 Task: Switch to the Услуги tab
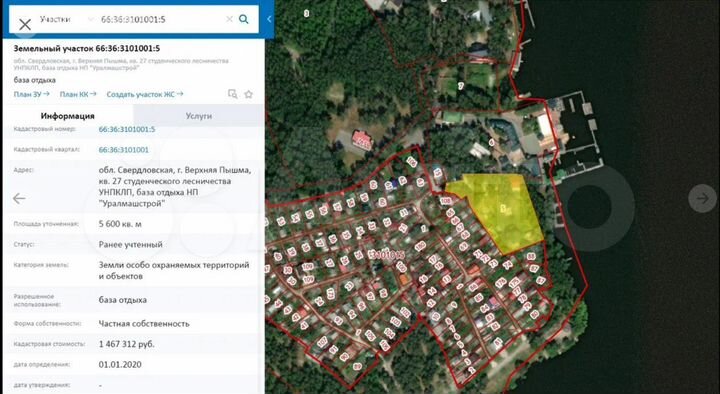(199, 116)
